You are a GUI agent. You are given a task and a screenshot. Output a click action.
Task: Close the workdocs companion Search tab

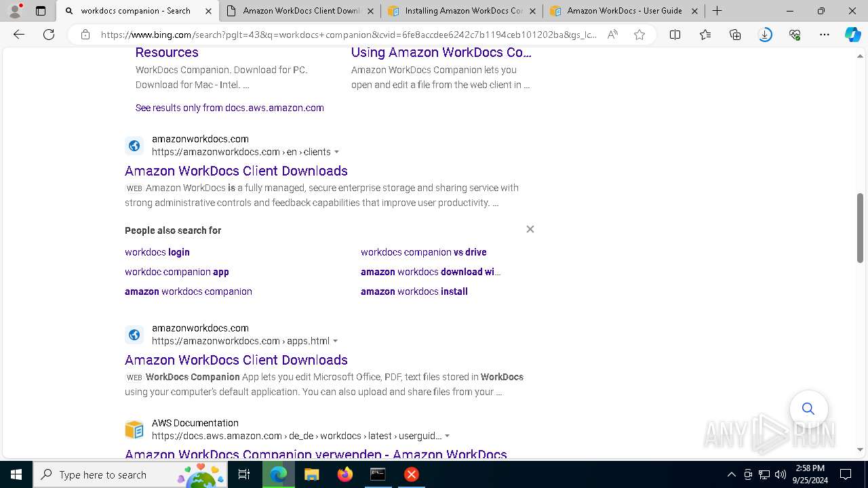(208, 11)
